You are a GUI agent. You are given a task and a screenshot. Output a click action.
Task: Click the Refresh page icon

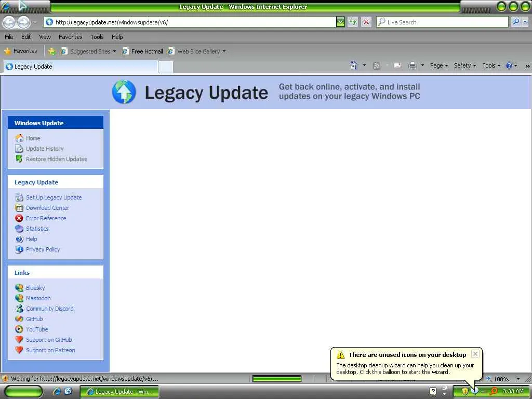[x=353, y=22]
